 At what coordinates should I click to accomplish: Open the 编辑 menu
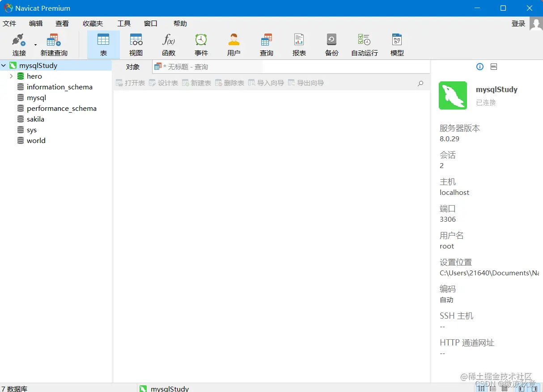(x=36, y=24)
